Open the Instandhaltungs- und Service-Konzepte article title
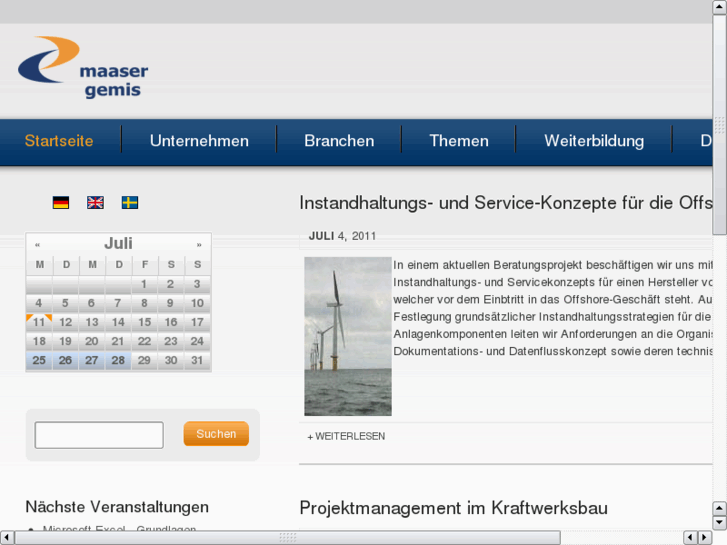 click(506, 203)
